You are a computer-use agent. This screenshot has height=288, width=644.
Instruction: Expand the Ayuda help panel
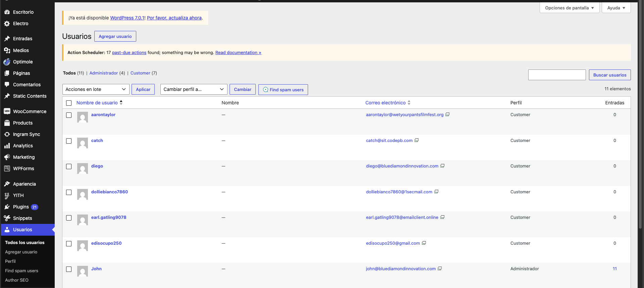point(616,8)
